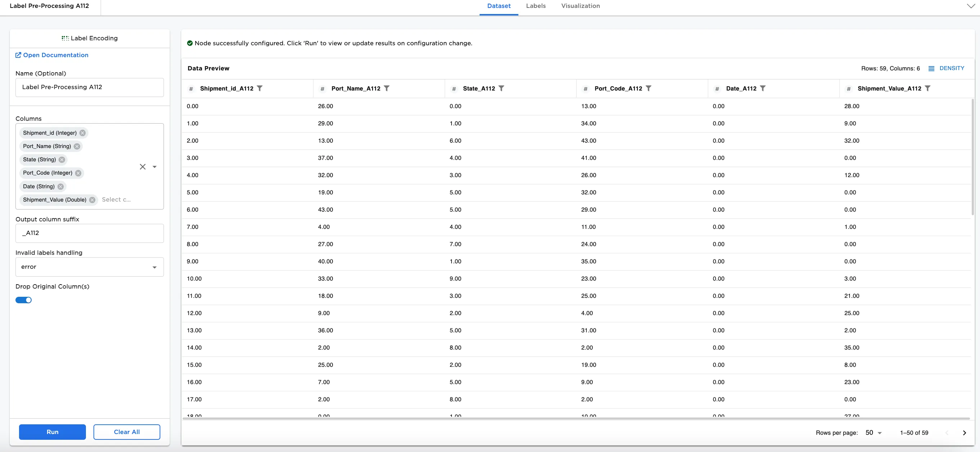Switch to the Visualization tab
This screenshot has width=980, height=452.
pyautogui.click(x=580, y=6)
